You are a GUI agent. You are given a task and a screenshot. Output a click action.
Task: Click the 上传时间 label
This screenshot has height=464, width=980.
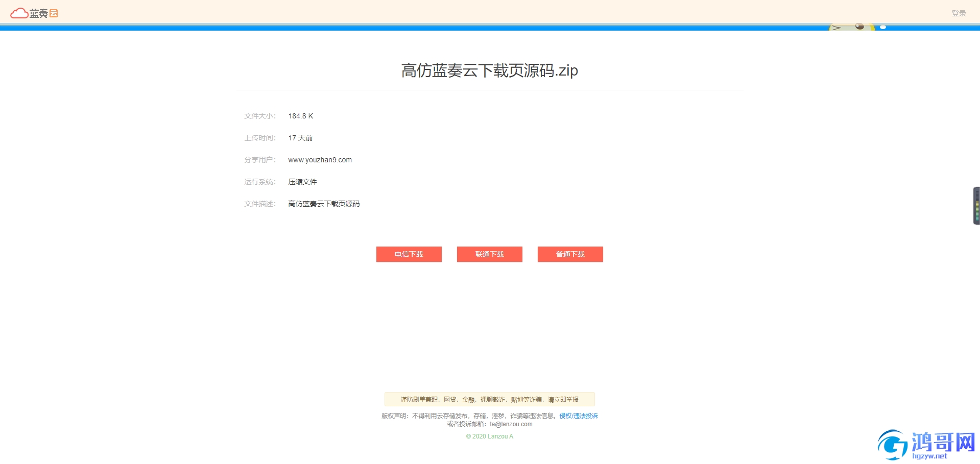pyautogui.click(x=260, y=138)
